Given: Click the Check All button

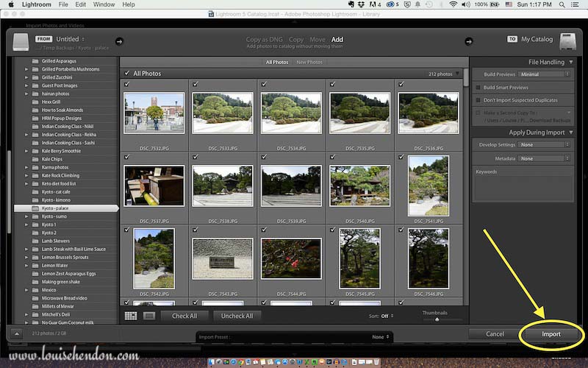Looking at the screenshot, I should coord(184,316).
